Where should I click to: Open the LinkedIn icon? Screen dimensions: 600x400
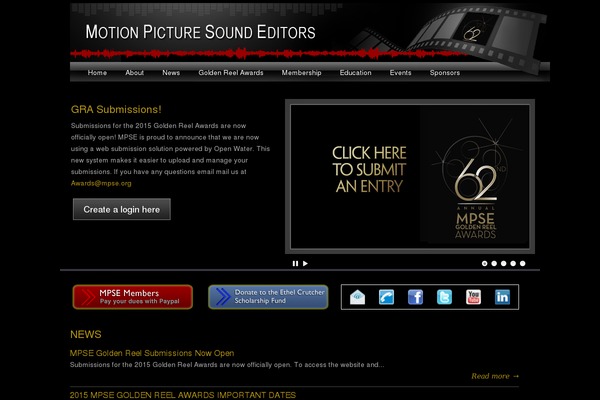point(502,297)
